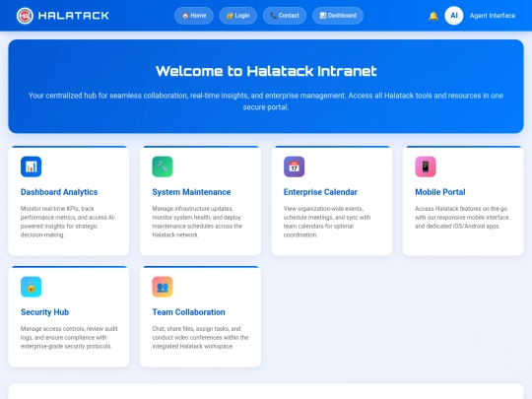Open Enterprise Calendar card title
Screen dimensions: 532x399
320,192
